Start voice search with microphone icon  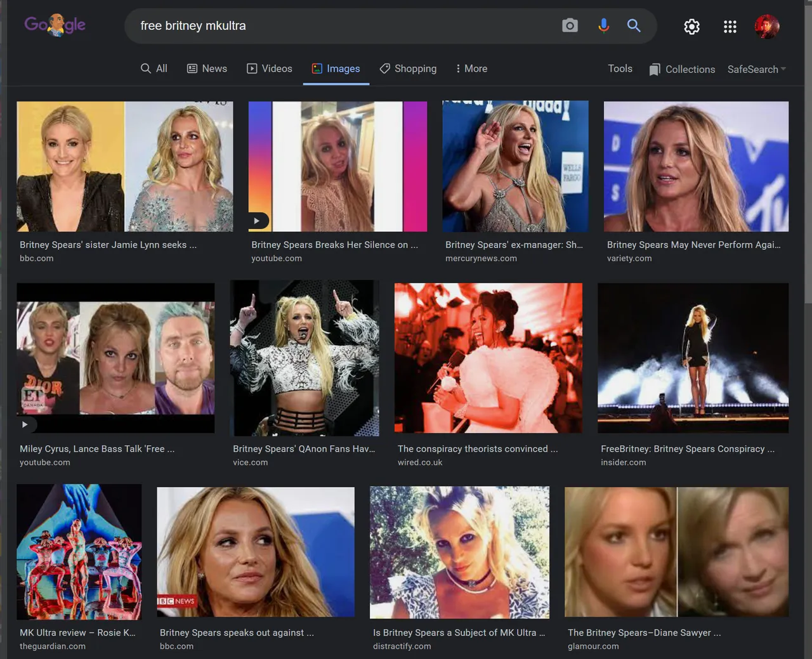click(x=603, y=25)
